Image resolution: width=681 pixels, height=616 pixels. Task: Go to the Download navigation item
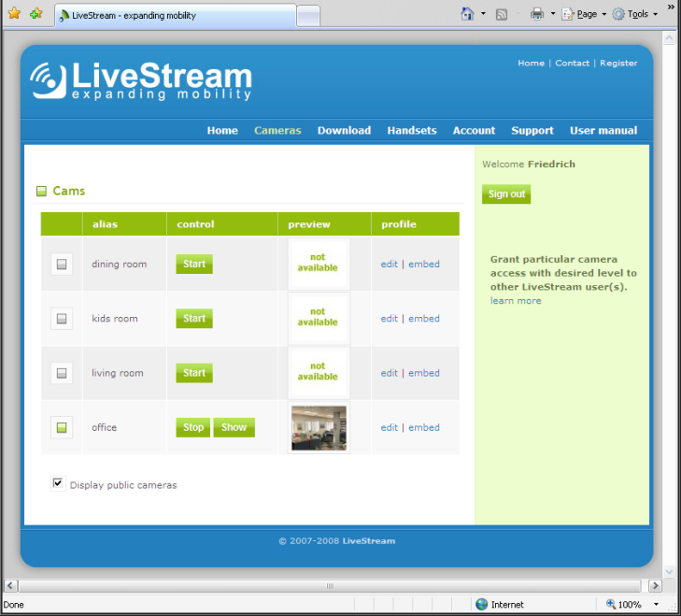pos(344,131)
